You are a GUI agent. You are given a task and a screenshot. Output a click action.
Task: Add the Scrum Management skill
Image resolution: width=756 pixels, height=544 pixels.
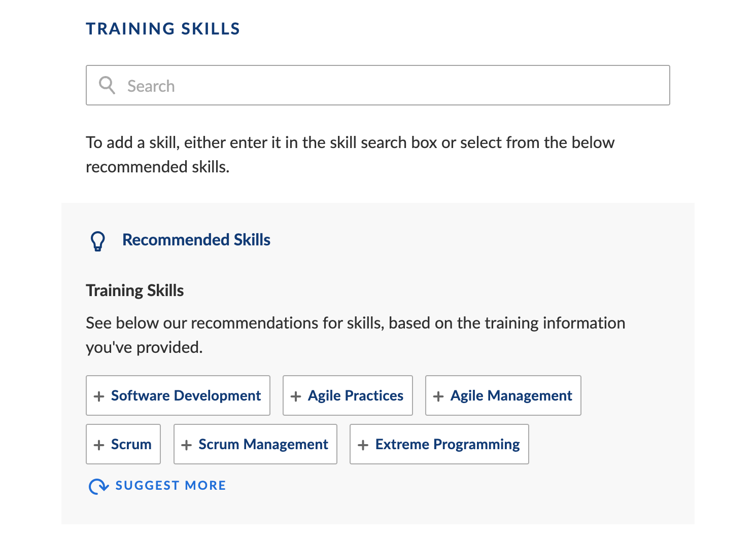255,444
